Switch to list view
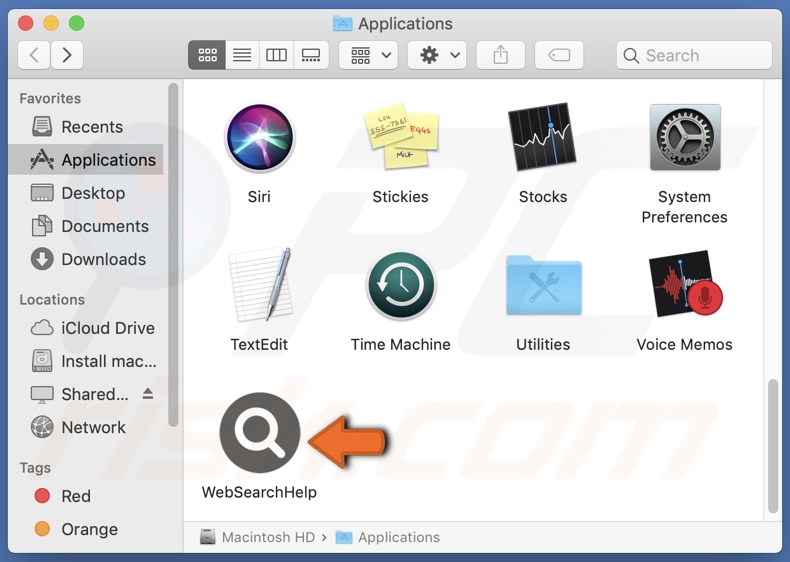Viewport: 790px width, 562px height. pos(242,55)
